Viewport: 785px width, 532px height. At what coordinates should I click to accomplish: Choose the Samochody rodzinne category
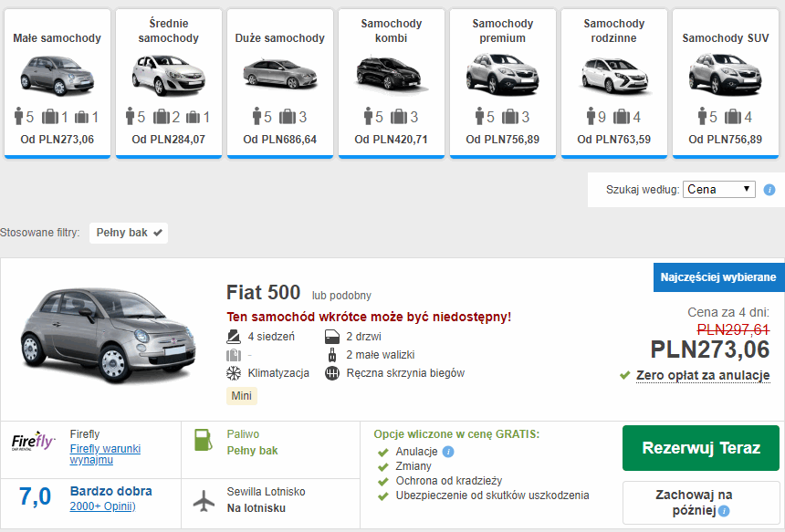click(x=613, y=83)
